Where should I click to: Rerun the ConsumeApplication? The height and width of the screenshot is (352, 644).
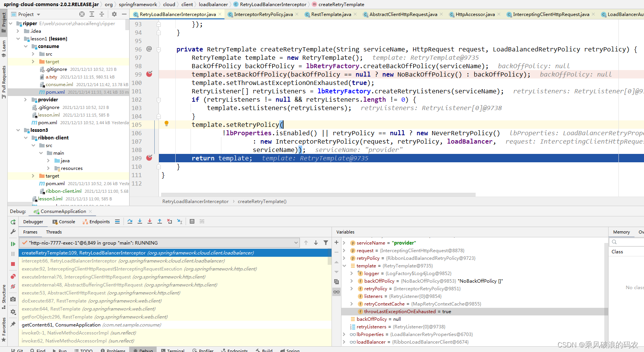click(13, 221)
